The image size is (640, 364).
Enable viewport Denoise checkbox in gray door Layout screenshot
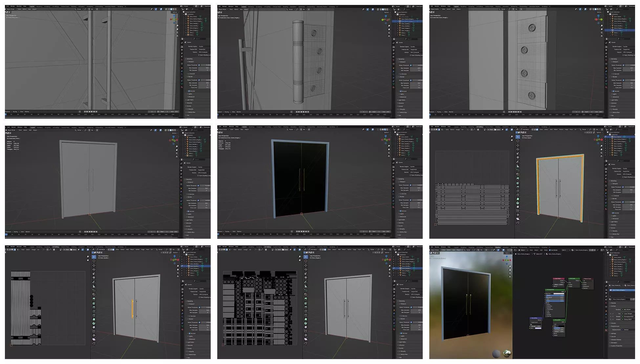188,194
